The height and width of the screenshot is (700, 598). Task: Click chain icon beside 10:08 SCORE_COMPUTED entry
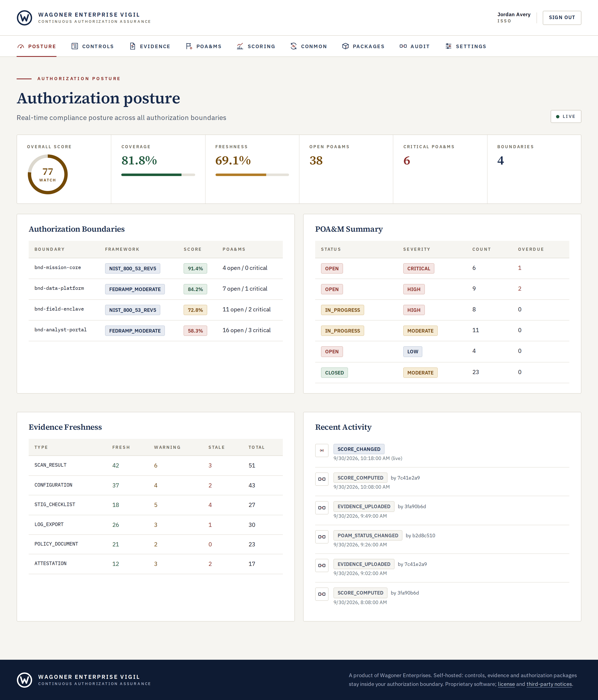coord(322,479)
